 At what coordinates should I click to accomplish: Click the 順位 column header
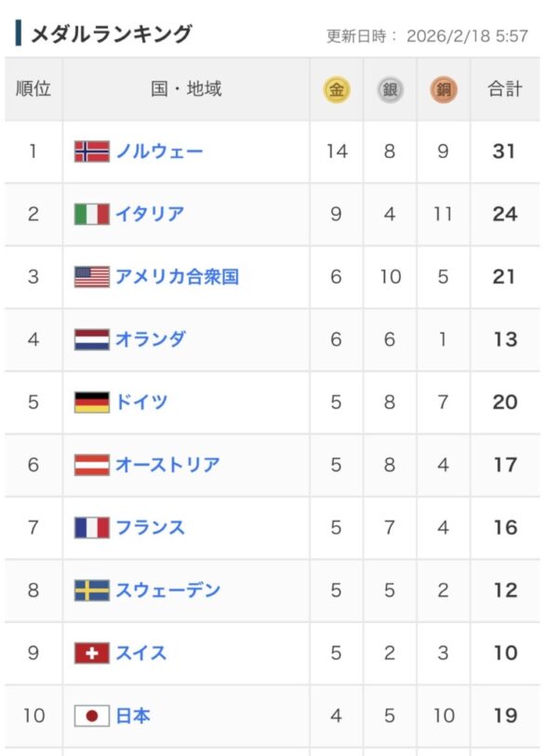click(33, 90)
